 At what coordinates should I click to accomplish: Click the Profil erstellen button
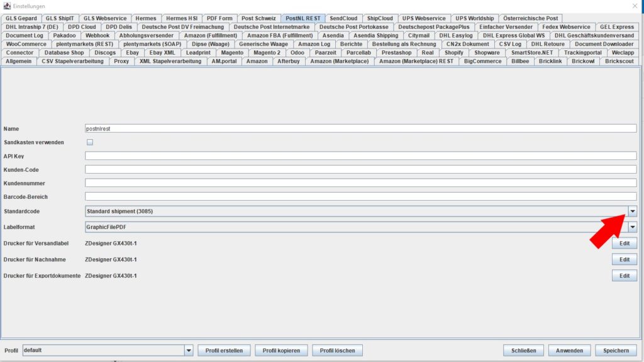click(x=224, y=351)
